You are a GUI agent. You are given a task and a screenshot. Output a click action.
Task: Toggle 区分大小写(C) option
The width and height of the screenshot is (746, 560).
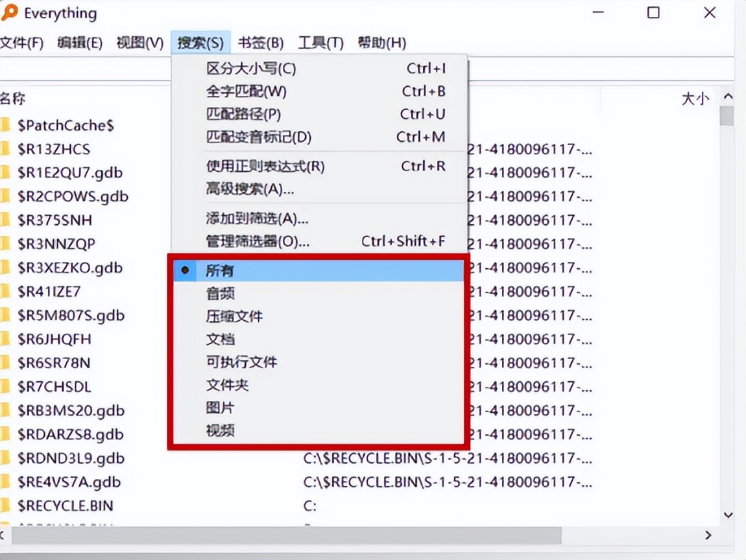319,69
